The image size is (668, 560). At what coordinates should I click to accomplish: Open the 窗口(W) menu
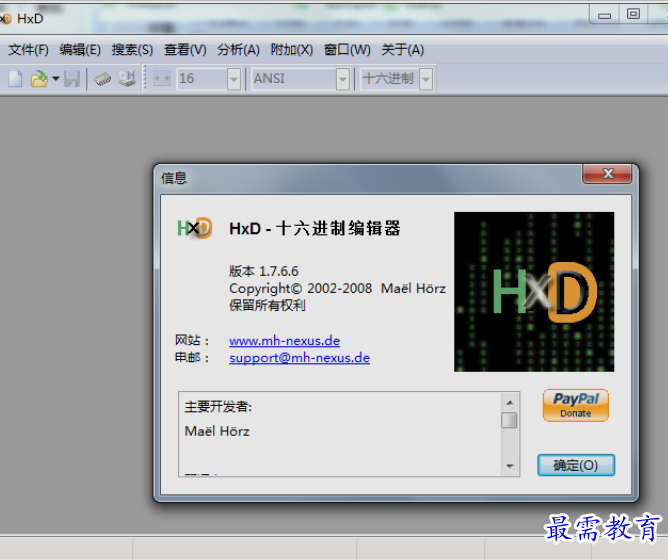pyautogui.click(x=347, y=50)
